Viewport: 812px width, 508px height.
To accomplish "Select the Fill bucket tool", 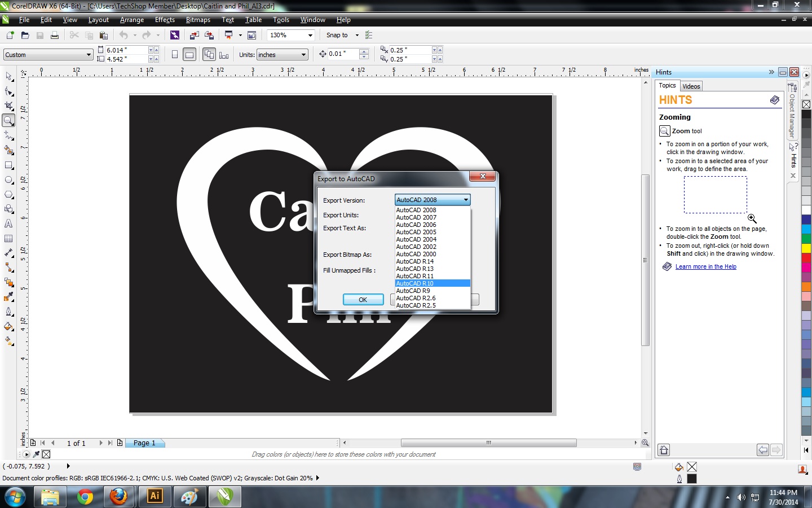I will pos(8,326).
